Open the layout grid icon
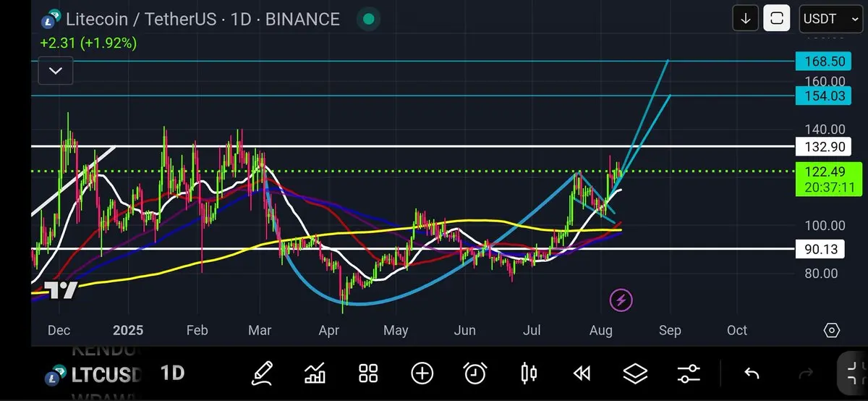This screenshot has width=868, height=401. (368, 373)
